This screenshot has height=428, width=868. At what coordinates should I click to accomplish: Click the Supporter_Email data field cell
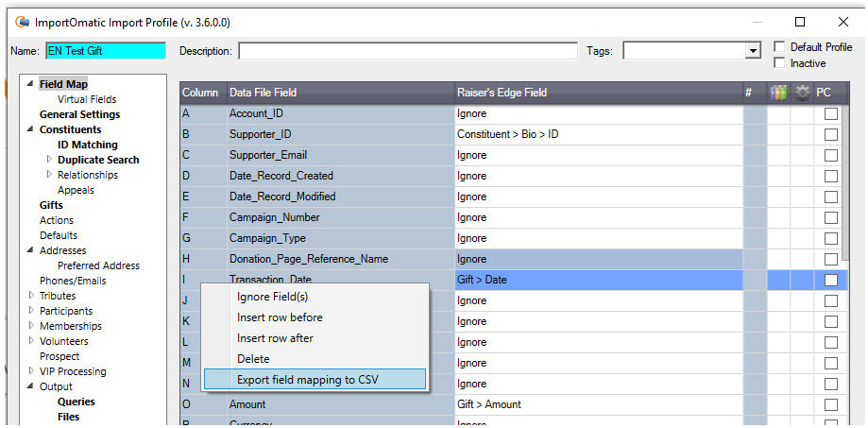point(340,156)
